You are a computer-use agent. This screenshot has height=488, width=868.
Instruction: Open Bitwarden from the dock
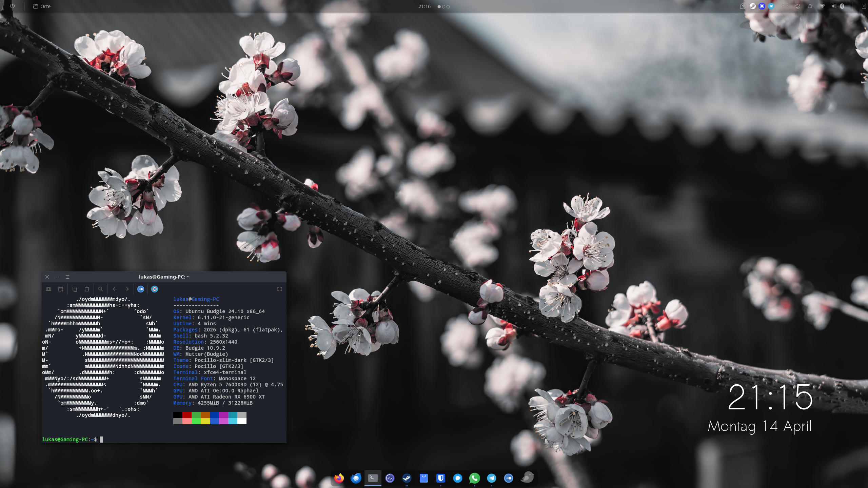click(440, 478)
